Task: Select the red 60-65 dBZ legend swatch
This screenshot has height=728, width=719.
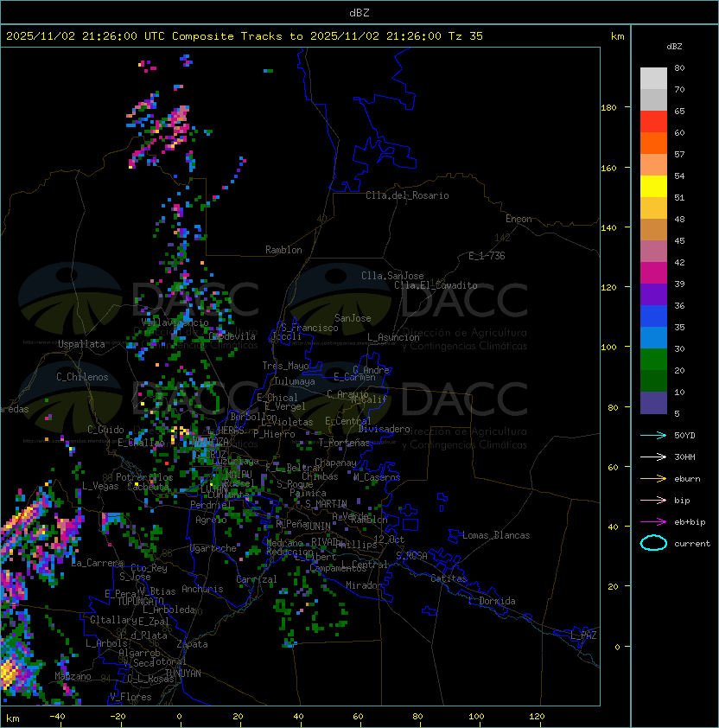Action: pyautogui.click(x=653, y=122)
